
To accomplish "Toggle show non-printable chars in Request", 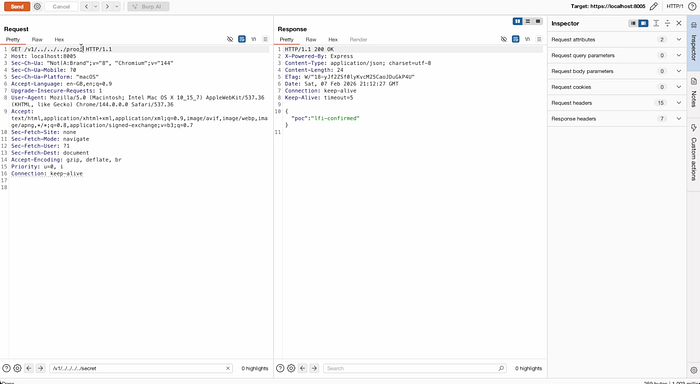I will [254, 39].
